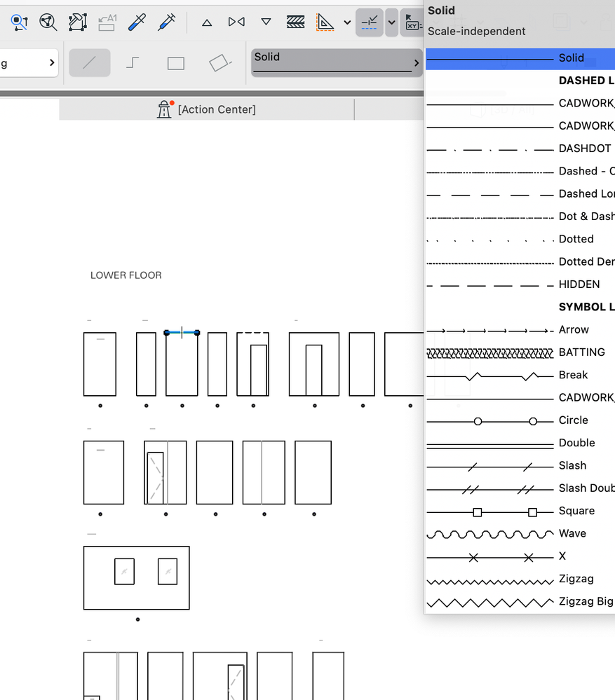This screenshot has width=615, height=700.
Task: Click the marquee edit tool icon
Action: click(78, 22)
